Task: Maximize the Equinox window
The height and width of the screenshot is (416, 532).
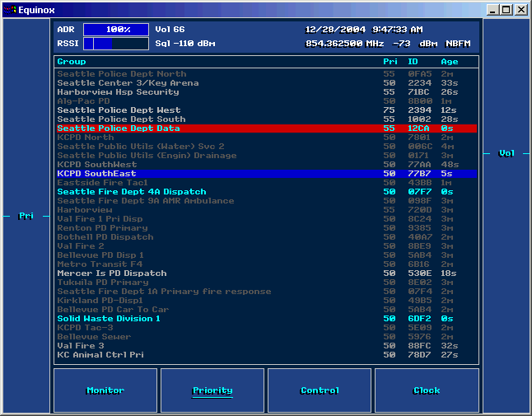Action: click(506, 10)
